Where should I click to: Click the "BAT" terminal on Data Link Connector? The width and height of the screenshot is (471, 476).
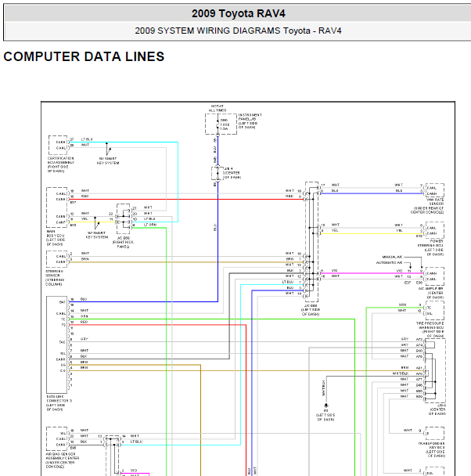pos(62,302)
